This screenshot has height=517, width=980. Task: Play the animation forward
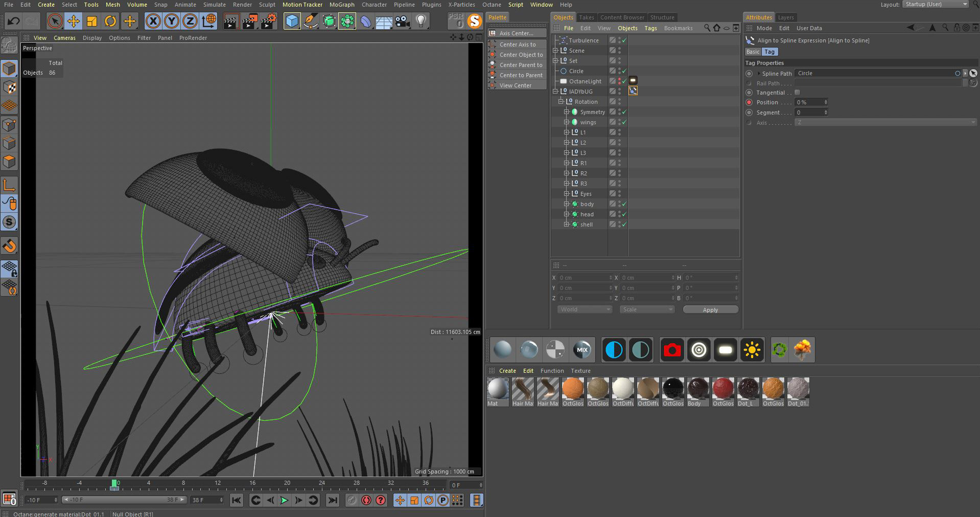click(x=285, y=500)
